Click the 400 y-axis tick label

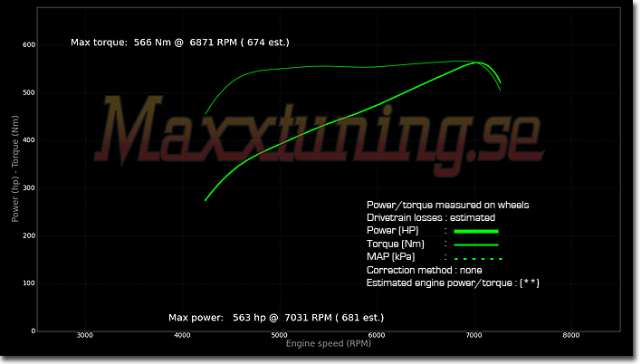point(29,140)
